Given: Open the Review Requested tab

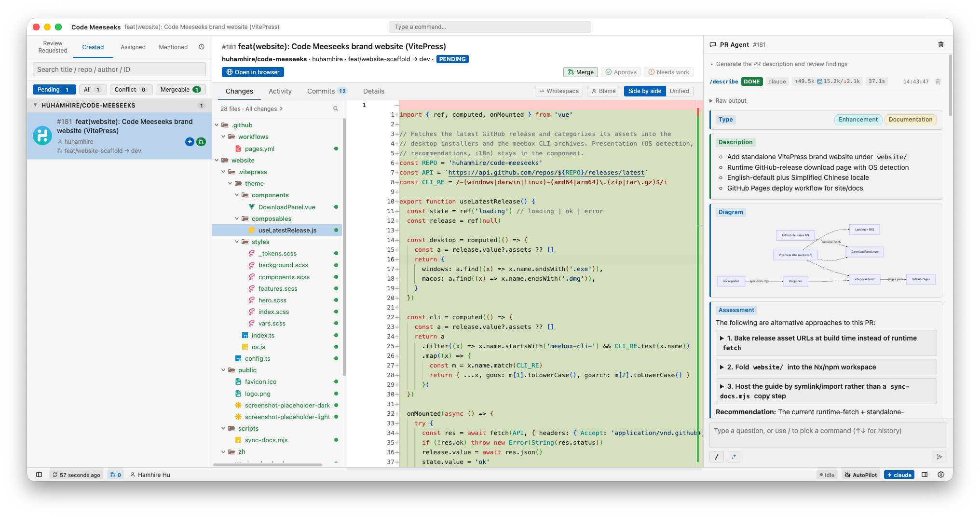Looking at the screenshot, I should click(x=53, y=47).
